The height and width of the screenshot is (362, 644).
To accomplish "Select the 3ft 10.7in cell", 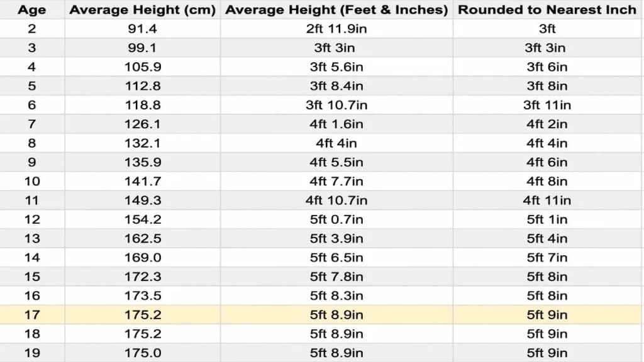I will (x=336, y=105).
